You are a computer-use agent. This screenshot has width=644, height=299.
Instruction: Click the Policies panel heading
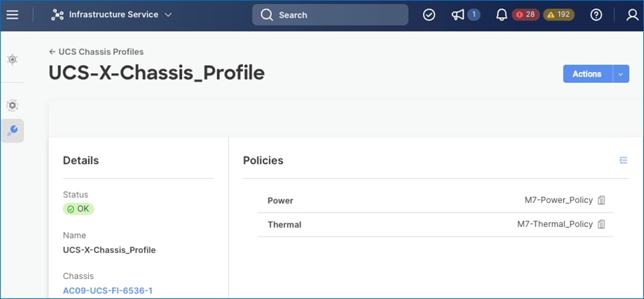click(x=263, y=160)
